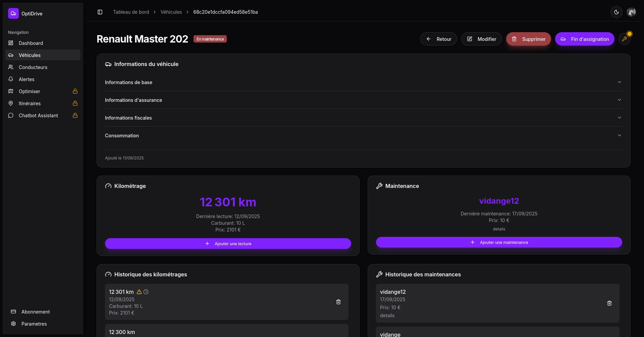The width and height of the screenshot is (644, 337).
Task: Expand Informations de base section
Action: [363, 82]
